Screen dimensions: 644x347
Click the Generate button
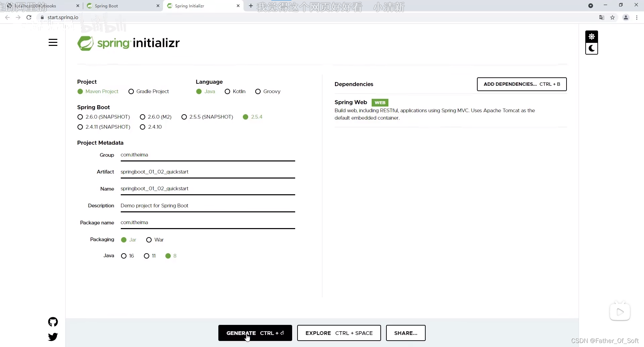[x=255, y=333]
